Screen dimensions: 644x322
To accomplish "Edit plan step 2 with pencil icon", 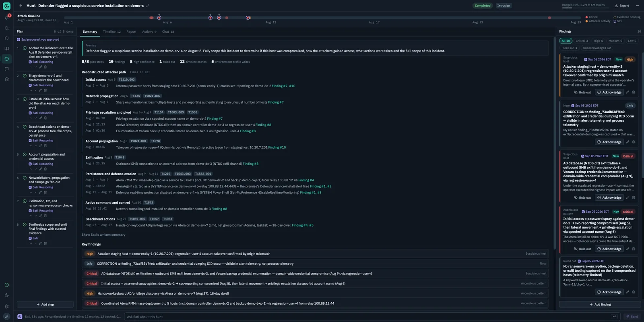I will (x=40, y=90).
